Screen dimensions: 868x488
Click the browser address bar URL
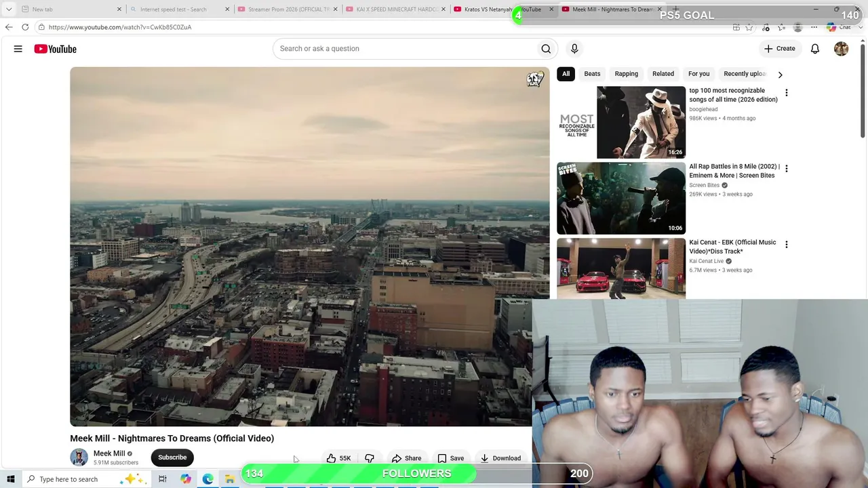120,27
